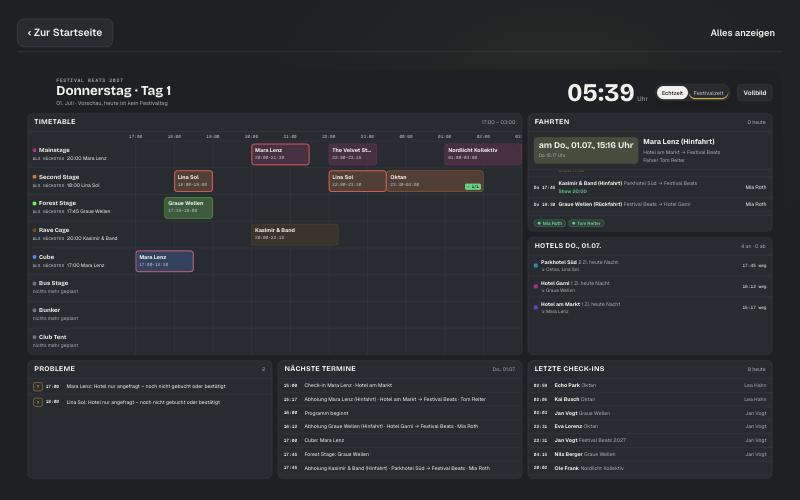Image resolution: width=800 pixels, height=500 pixels.
Task: Switch clock to Festivalzeit mode
Action: click(708, 93)
